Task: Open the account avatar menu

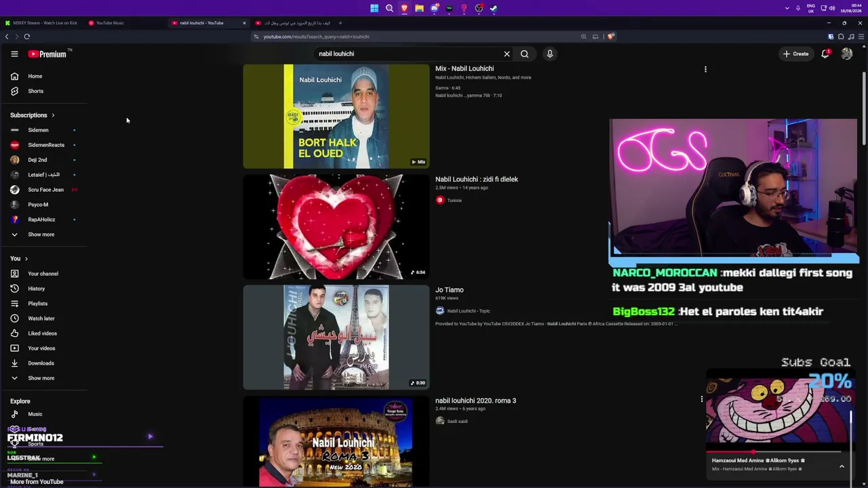Action: pos(847,54)
